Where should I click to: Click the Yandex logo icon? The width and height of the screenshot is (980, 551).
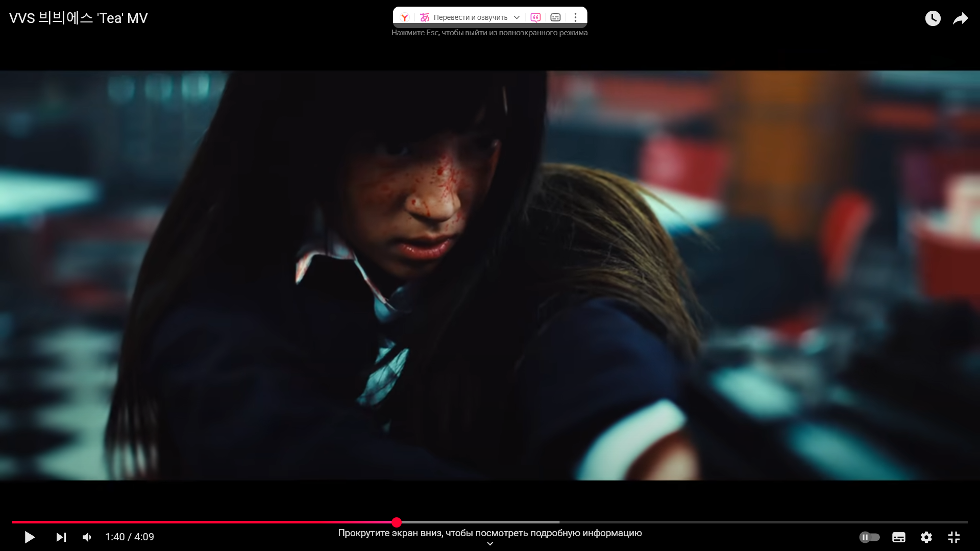[x=405, y=17]
